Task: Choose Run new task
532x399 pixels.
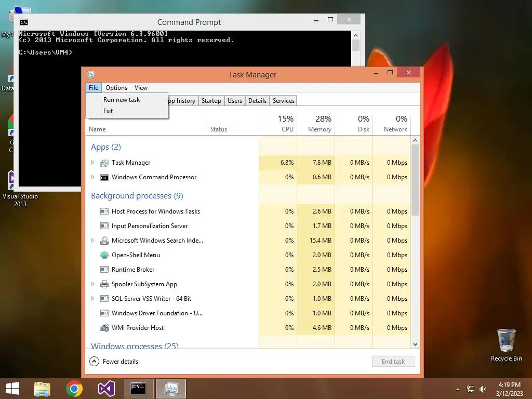Action: pos(127,100)
